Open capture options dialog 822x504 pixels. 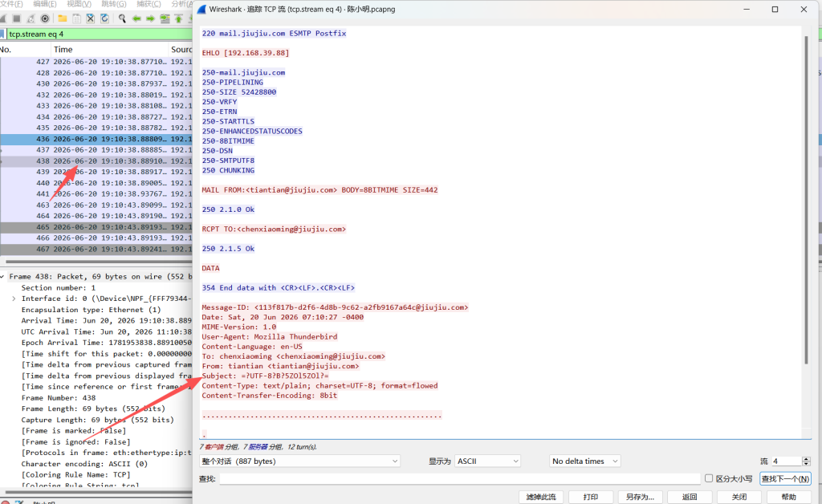45,18
